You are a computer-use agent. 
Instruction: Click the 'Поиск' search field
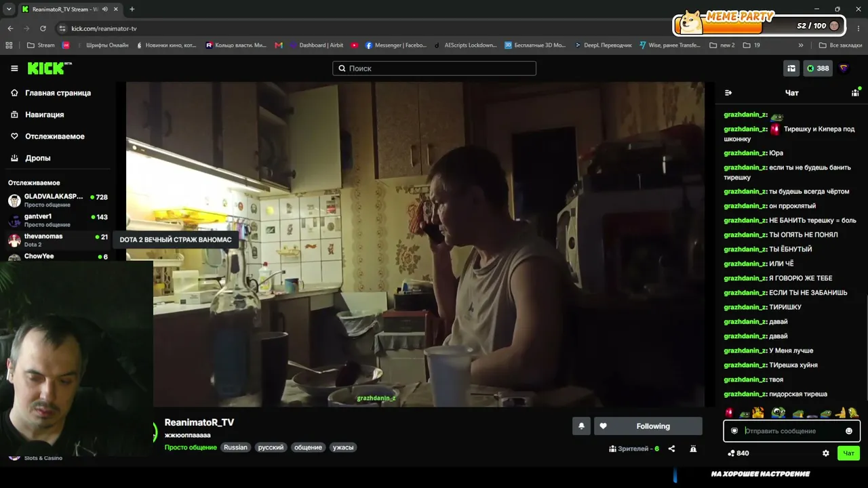(x=434, y=68)
